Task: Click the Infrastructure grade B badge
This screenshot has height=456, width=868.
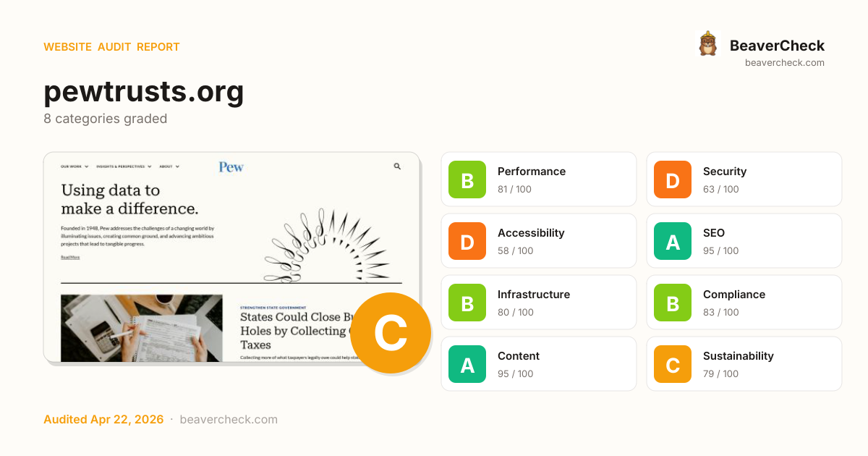Action: point(467,303)
